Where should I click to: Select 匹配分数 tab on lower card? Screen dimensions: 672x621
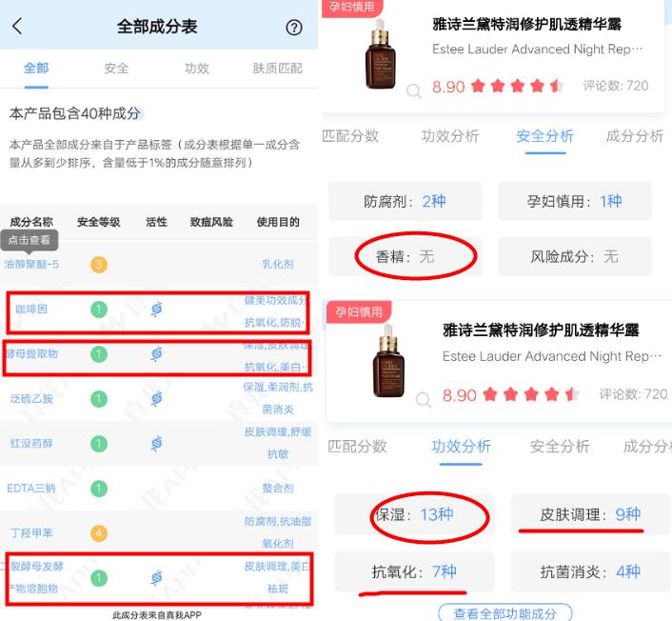pyautogui.click(x=357, y=447)
